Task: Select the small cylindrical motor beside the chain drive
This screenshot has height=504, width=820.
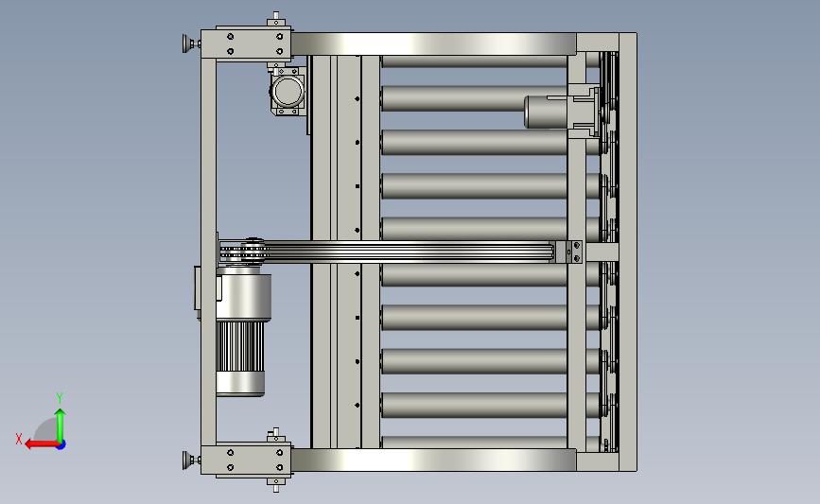Action: [546, 112]
